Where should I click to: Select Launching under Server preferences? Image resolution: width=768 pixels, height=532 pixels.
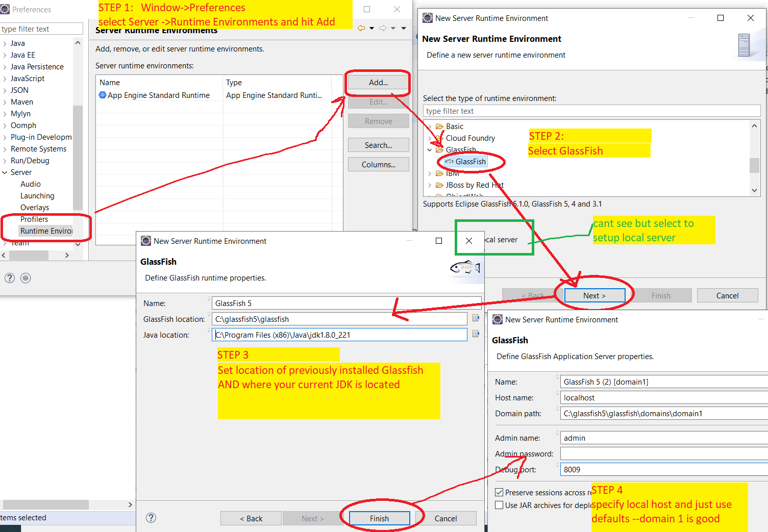(37, 196)
